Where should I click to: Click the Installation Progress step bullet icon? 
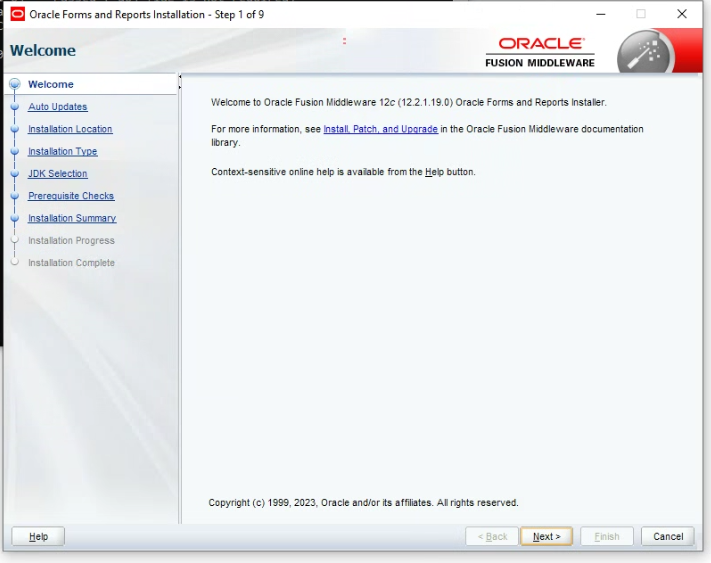point(15,240)
